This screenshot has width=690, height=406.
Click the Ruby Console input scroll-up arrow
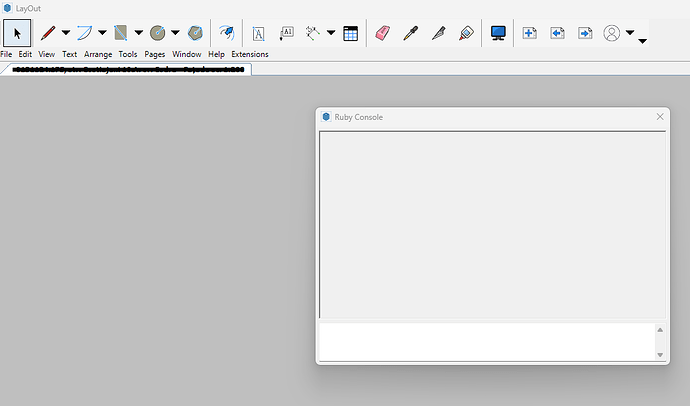[x=660, y=330]
